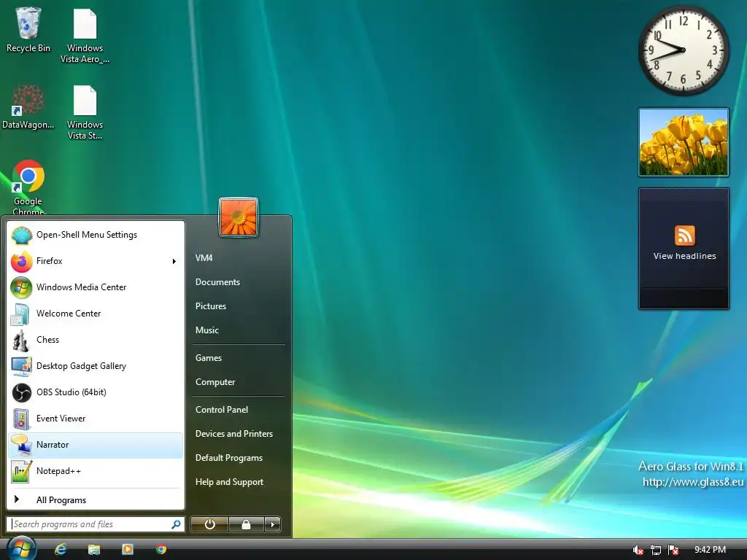The image size is (747, 560).
Task: Open Help and Support
Action: [x=229, y=482]
